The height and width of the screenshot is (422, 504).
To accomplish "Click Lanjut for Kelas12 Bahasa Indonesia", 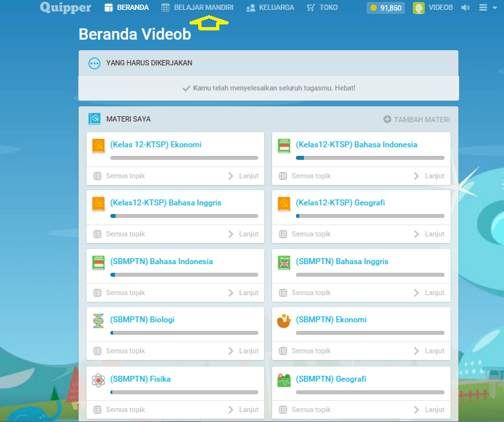I will (429, 176).
